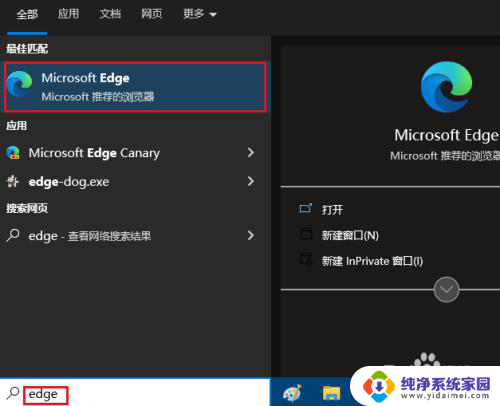Image resolution: width=500 pixels, height=406 pixels.
Task: Click the Microsoft Edge icon in best match
Action: [19, 84]
